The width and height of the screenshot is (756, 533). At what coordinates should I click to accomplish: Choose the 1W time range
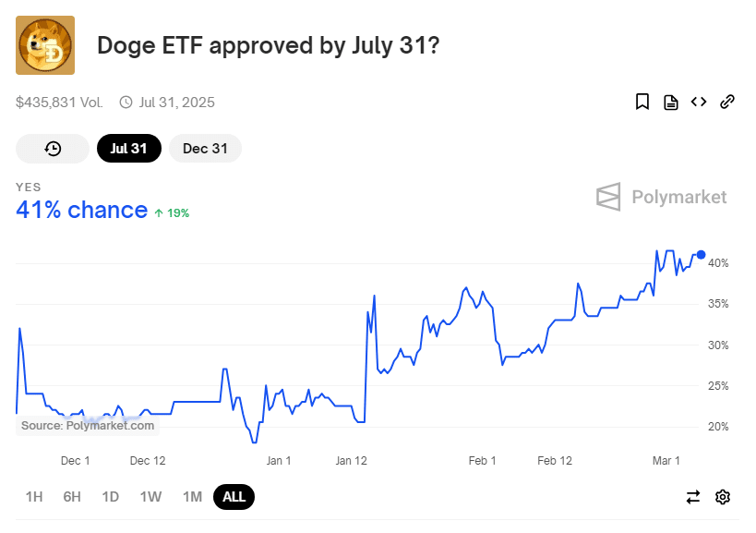[x=150, y=497]
